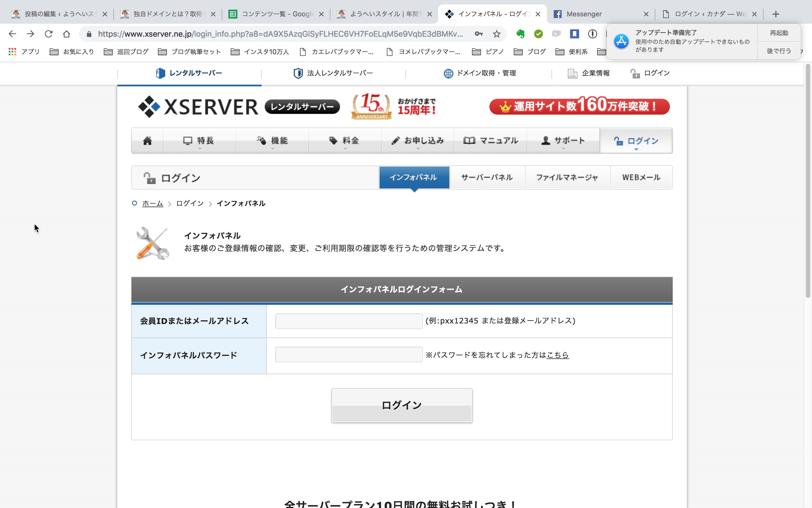Expand the 特長 navigation menu
812x508 pixels.
(199, 141)
